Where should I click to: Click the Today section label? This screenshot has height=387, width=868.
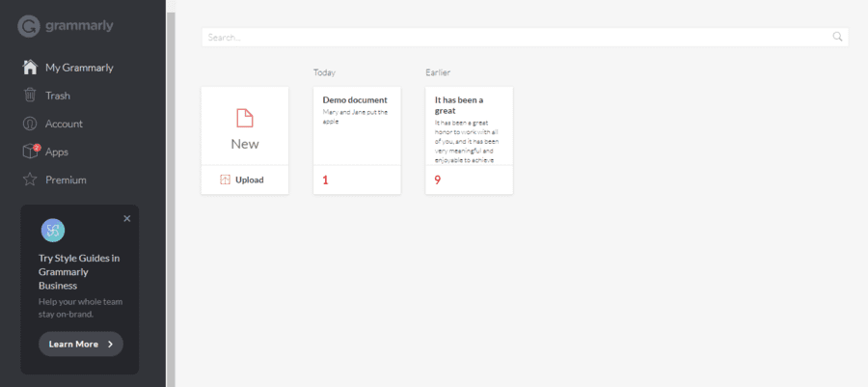point(324,72)
